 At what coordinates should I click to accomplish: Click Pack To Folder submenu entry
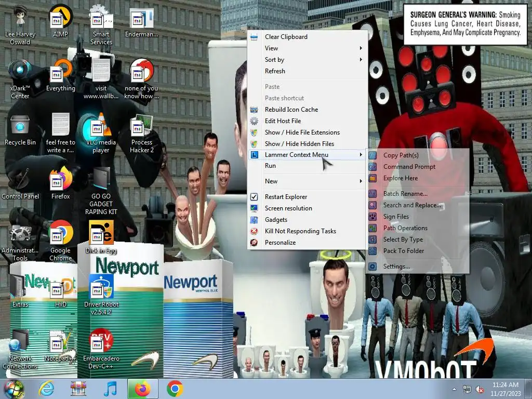(x=418, y=251)
